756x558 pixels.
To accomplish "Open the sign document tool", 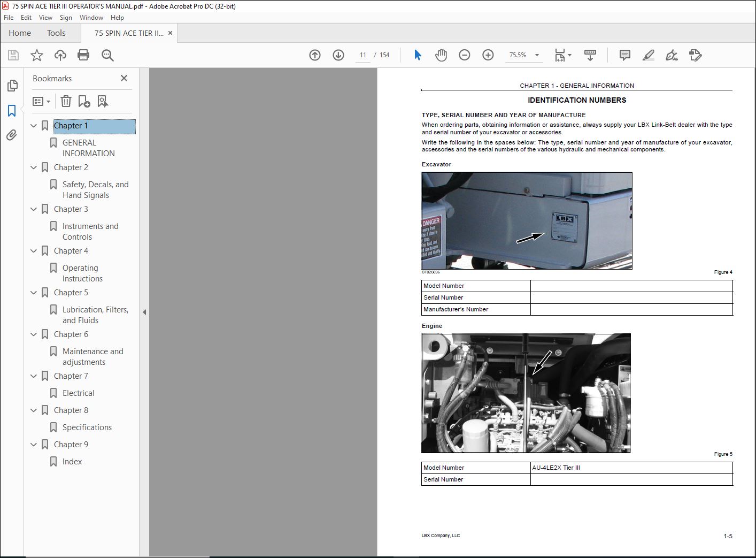I will click(x=672, y=55).
